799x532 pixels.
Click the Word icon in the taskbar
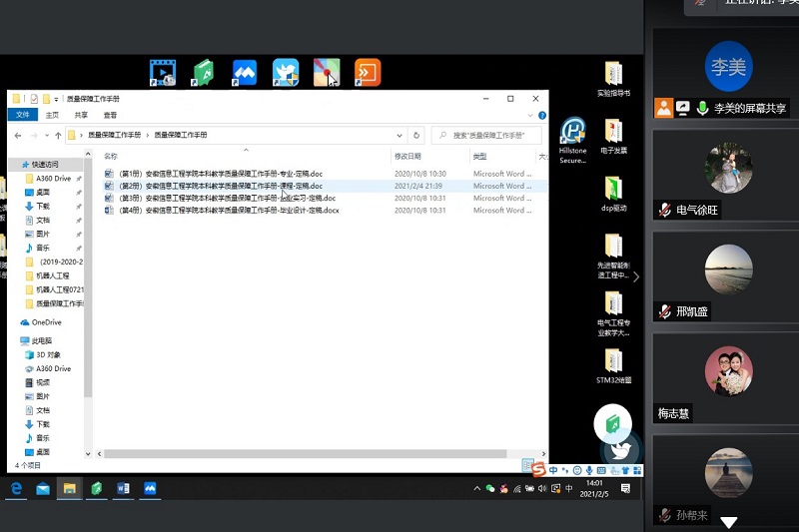click(x=123, y=489)
